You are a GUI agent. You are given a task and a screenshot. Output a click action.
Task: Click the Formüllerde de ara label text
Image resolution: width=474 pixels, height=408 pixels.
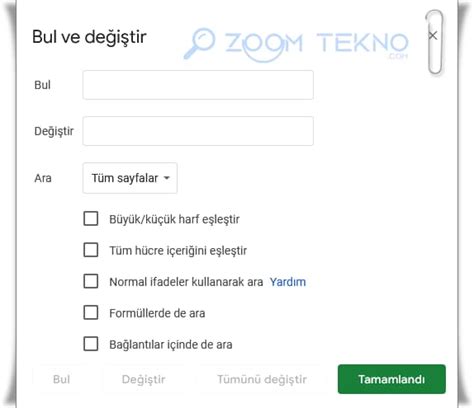click(157, 313)
